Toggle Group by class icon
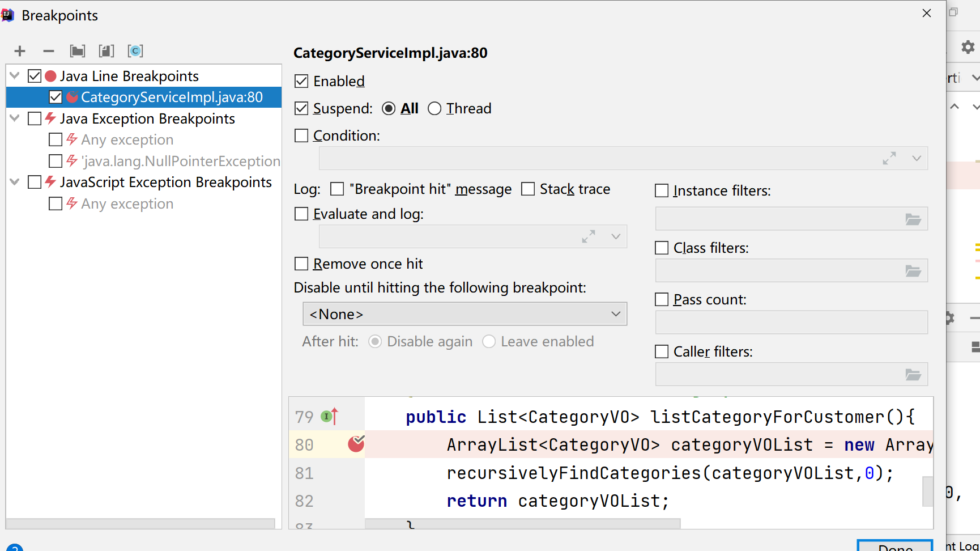Viewport: 980px width, 551px height. (x=135, y=51)
